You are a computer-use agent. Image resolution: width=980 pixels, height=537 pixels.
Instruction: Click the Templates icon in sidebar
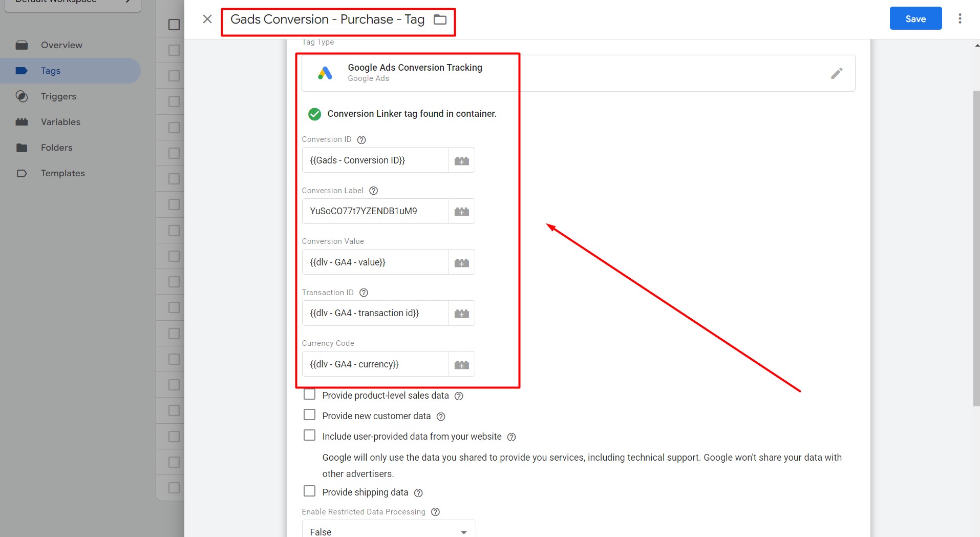[x=22, y=173]
